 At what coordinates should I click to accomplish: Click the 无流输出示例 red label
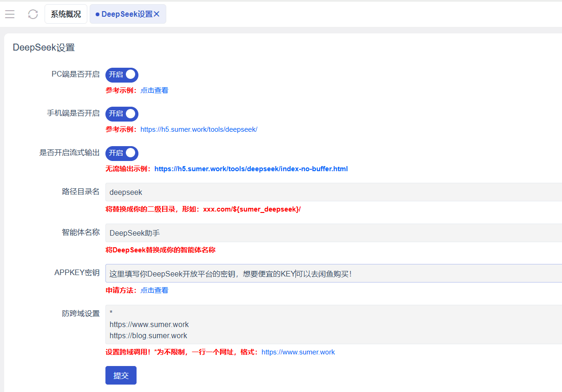coord(128,169)
